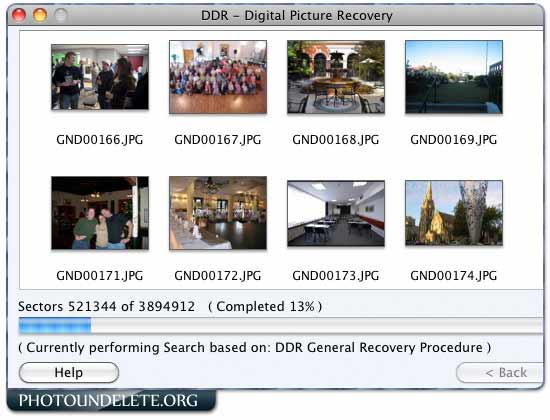
Task: Select the GND00166.JPG thumbnail image
Action: pos(100,77)
